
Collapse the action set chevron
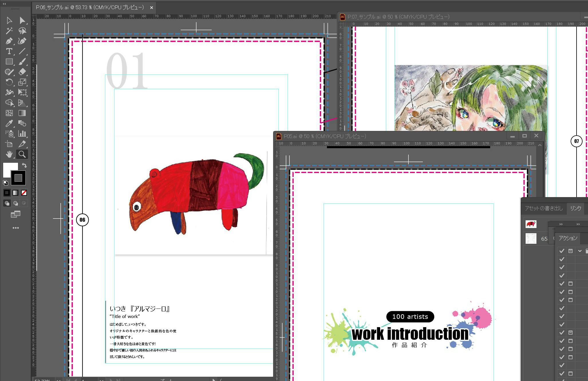580,251
